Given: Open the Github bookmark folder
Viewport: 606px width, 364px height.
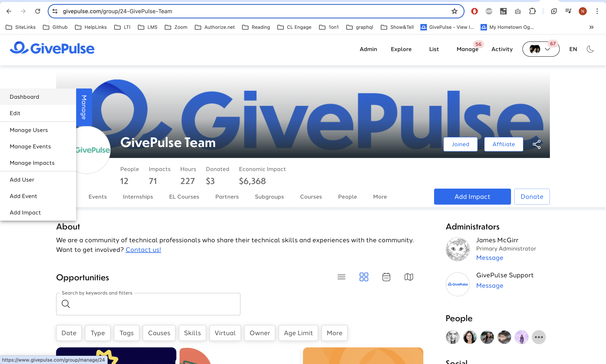Looking at the screenshot, I should [55, 27].
